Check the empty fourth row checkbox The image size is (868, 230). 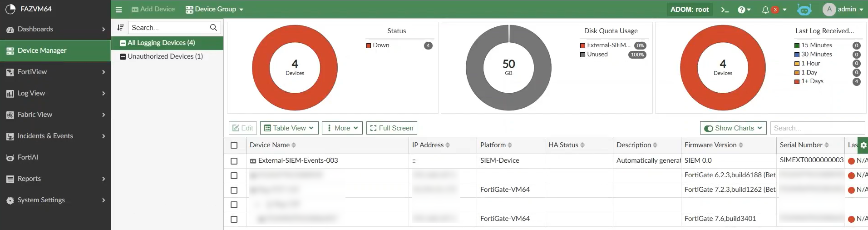coord(234,205)
